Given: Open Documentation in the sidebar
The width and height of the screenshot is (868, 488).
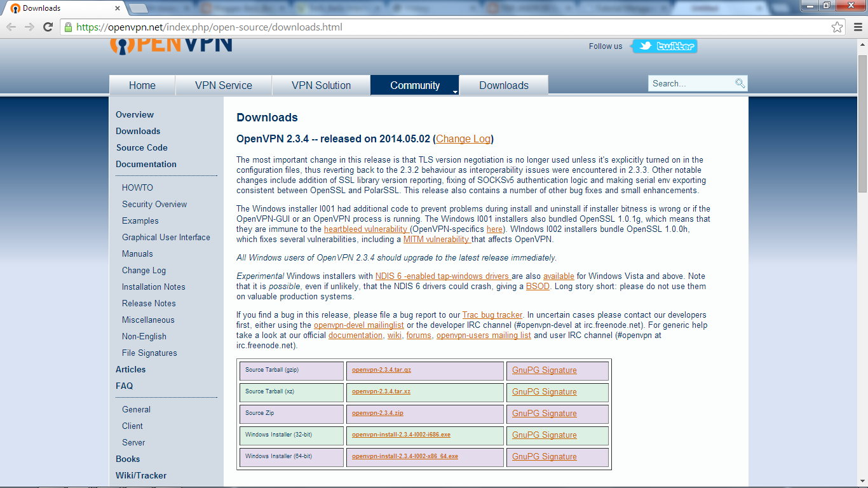Looking at the screenshot, I should click(146, 164).
